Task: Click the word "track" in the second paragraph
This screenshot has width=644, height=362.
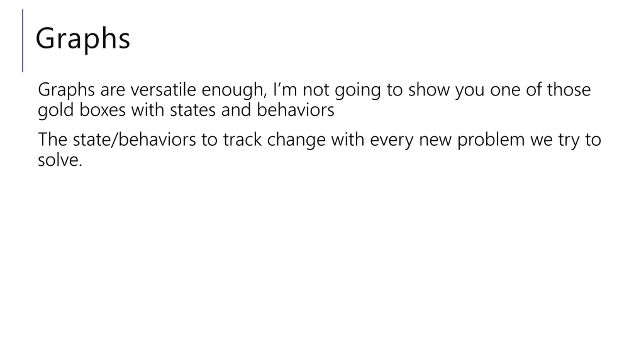Action: pos(243,140)
